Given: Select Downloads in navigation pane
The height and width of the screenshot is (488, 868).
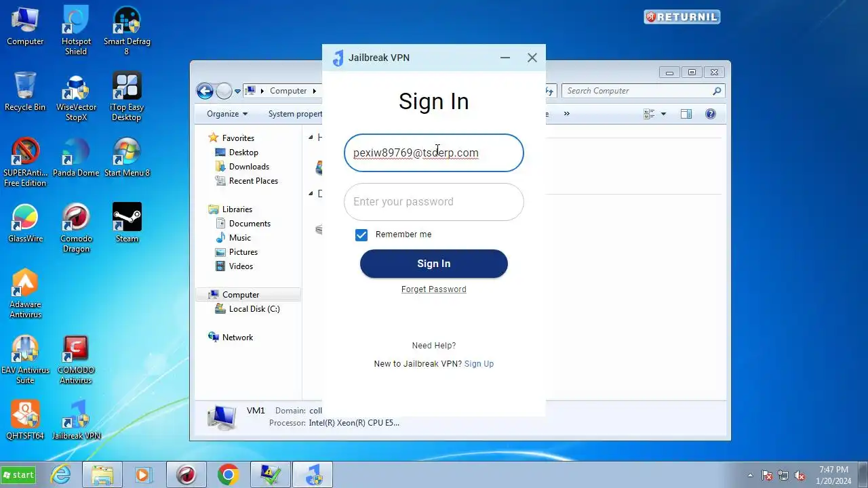Looking at the screenshot, I should [249, 167].
